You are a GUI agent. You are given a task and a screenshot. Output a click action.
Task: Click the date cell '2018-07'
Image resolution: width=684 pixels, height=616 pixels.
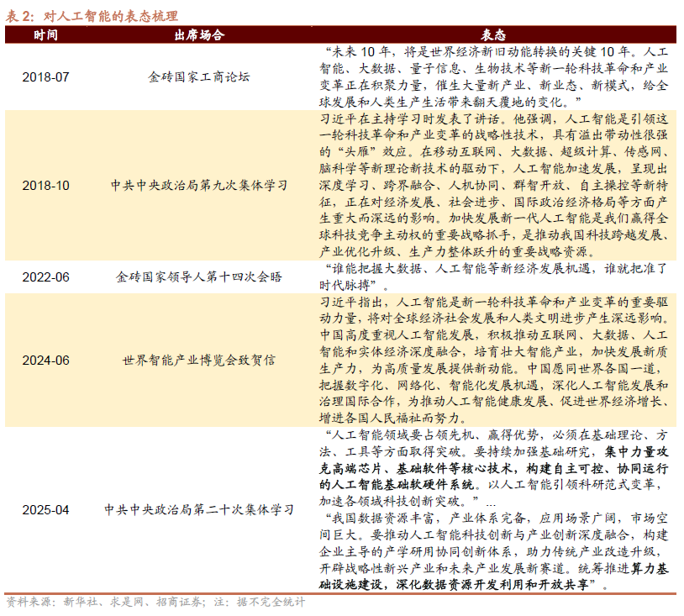pyautogui.click(x=46, y=77)
